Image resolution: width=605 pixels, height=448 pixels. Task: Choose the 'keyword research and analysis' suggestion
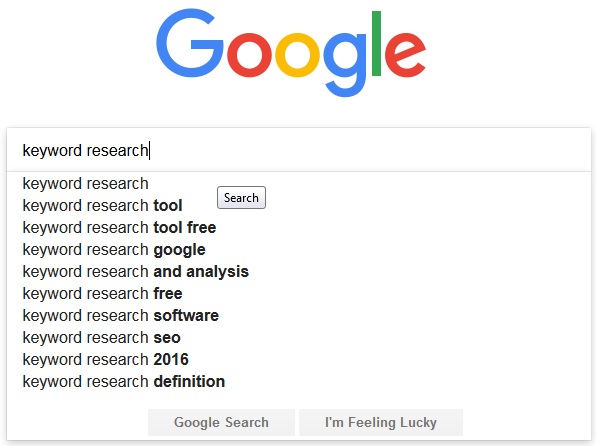coord(135,271)
